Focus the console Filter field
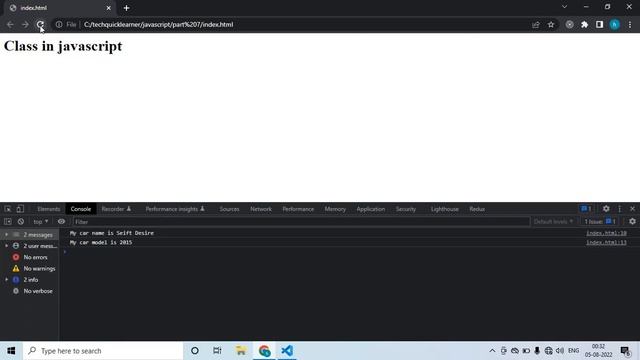This screenshot has height=360, width=640. coord(301,222)
